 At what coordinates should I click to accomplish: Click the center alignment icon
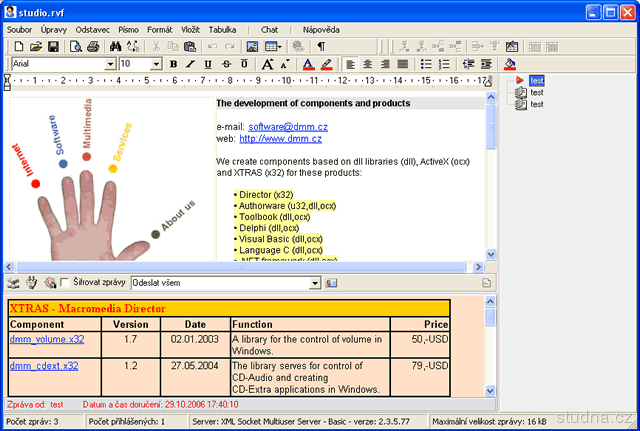tap(368, 64)
